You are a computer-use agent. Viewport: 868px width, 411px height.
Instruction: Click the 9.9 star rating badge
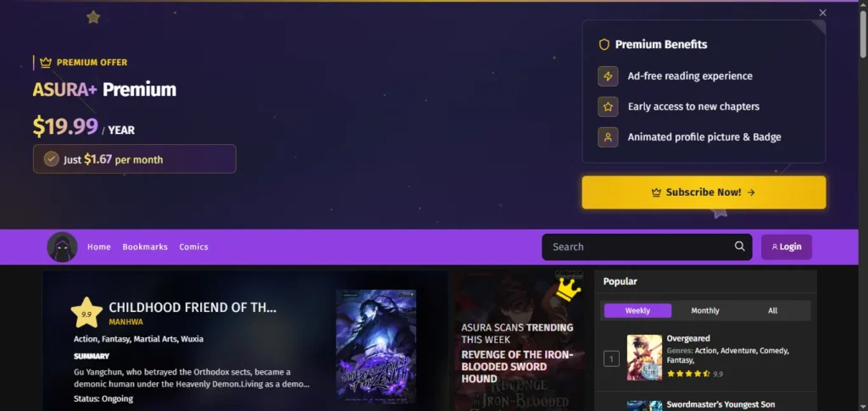click(87, 313)
